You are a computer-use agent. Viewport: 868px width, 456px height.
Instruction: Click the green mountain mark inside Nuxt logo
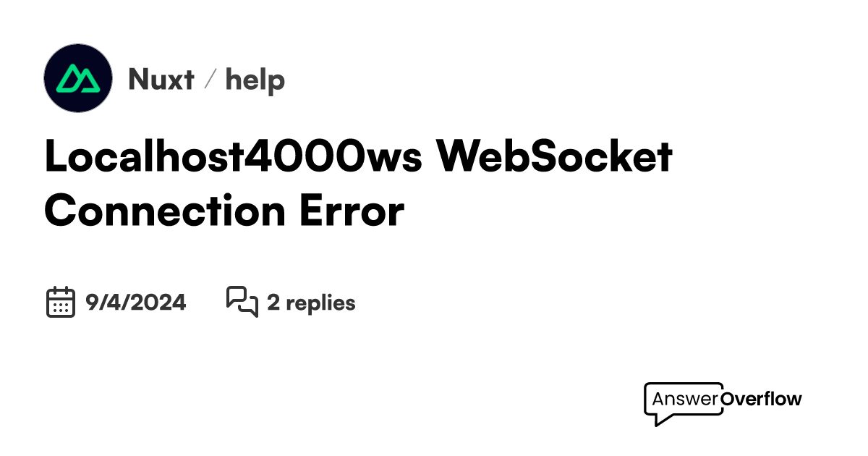coord(78,78)
